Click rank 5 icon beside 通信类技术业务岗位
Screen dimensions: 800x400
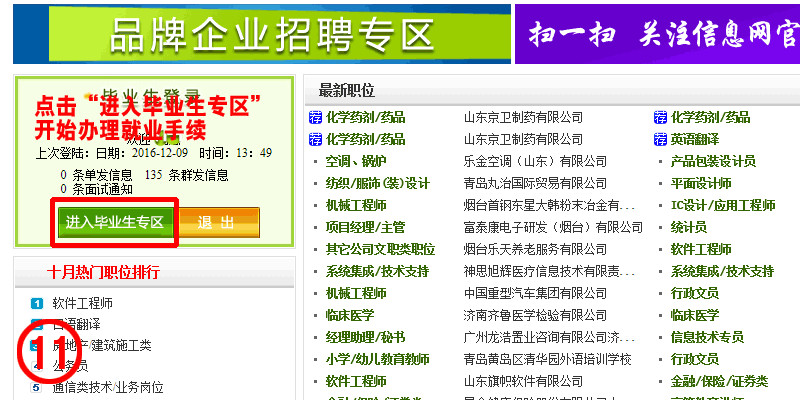[36, 387]
